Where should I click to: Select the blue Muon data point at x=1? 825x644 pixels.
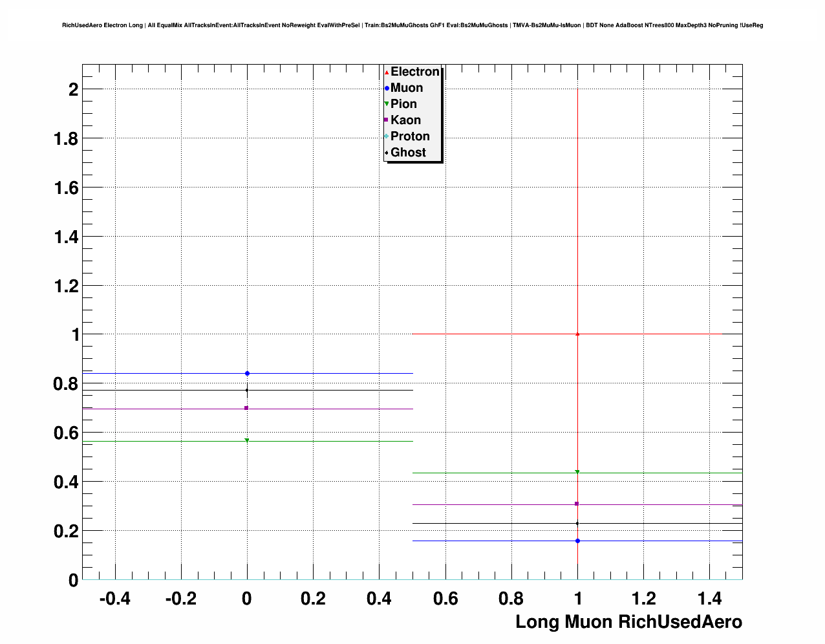coord(577,541)
